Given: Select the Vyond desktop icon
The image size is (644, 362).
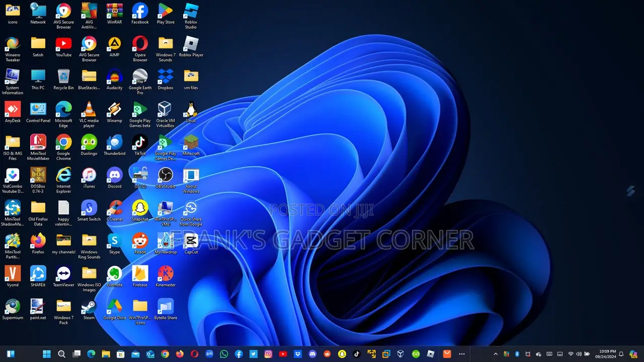Looking at the screenshot, I should [x=13, y=277].
